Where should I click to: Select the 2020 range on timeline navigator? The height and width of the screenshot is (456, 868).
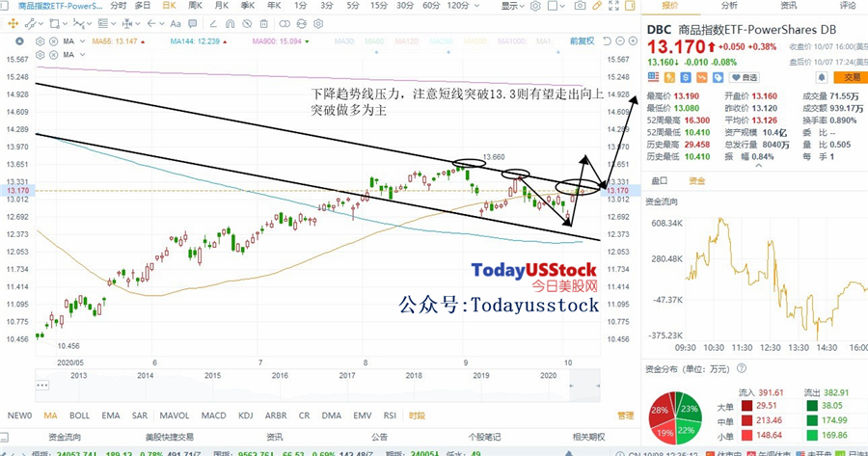tap(548, 375)
